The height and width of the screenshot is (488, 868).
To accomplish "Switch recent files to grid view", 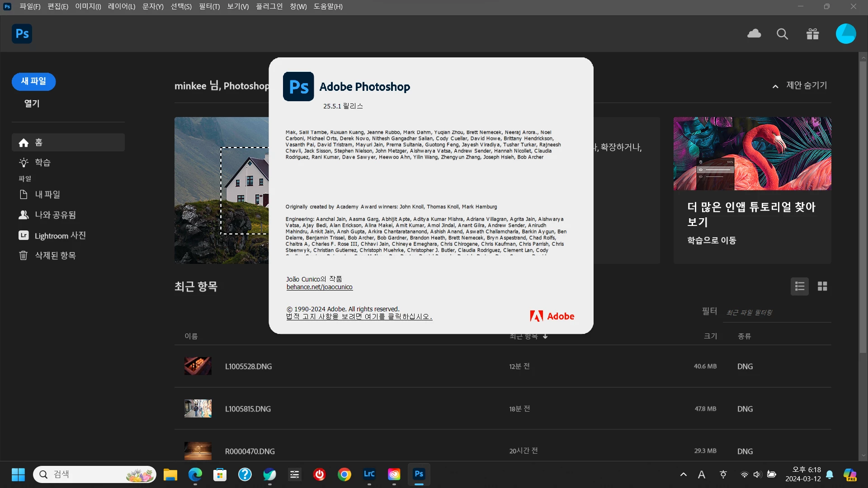I will pyautogui.click(x=822, y=286).
